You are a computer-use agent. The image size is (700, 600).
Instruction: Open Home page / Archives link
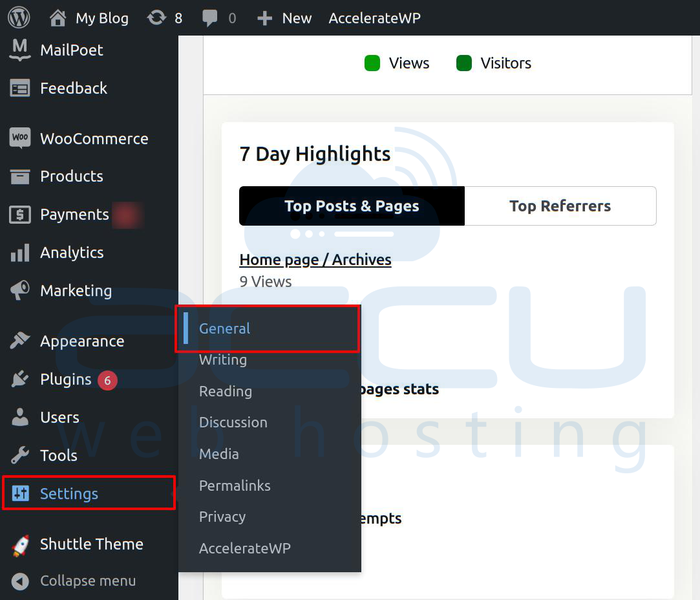(x=315, y=259)
